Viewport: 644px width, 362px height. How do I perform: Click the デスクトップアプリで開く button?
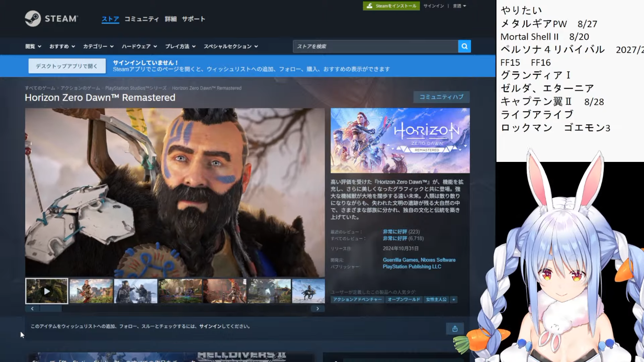coord(67,66)
